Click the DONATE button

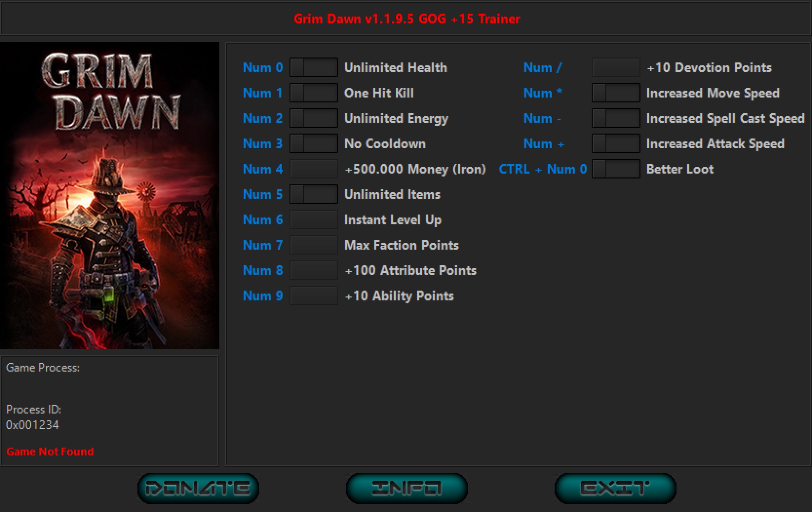click(198, 488)
